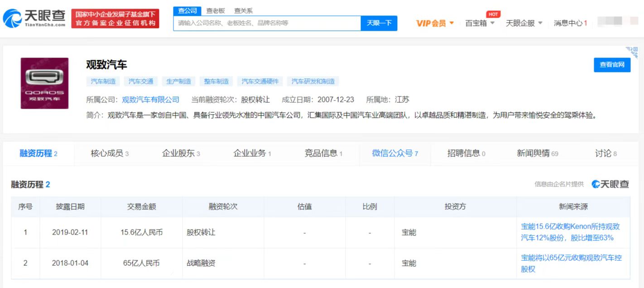Select the 15.6亿人民币 amount cell
Screen dimensions: 644x288
[141, 232]
